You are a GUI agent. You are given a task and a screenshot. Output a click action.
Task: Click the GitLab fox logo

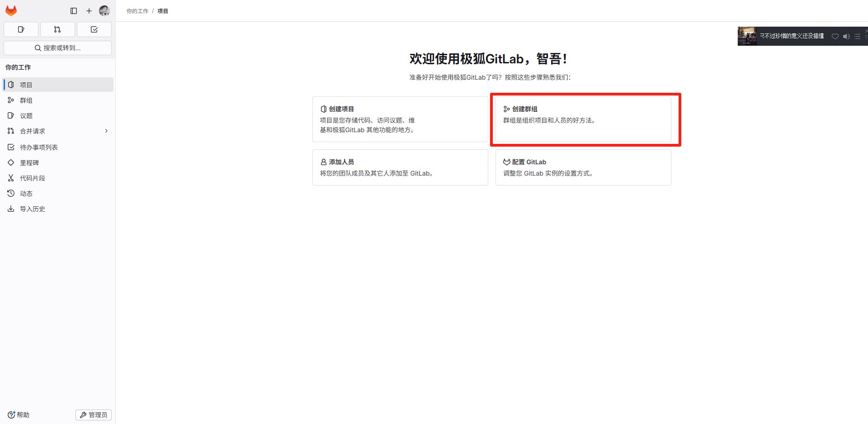(11, 11)
